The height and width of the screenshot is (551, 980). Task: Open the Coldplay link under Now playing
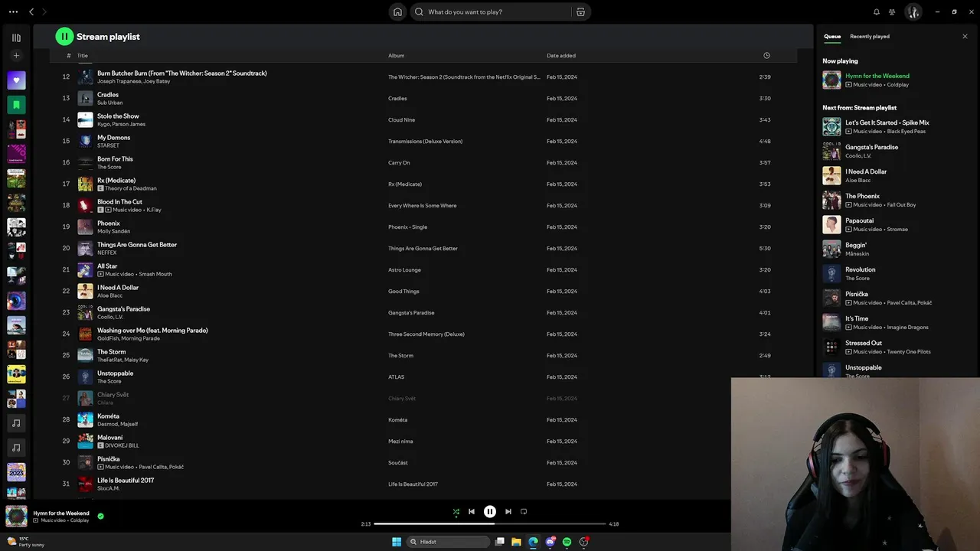pyautogui.click(x=898, y=85)
